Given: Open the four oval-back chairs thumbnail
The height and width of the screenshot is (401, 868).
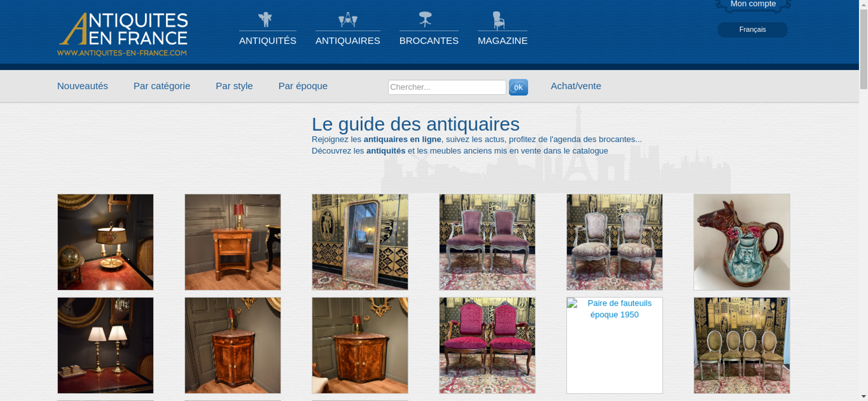Looking at the screenshot, I should click(742, 345).
